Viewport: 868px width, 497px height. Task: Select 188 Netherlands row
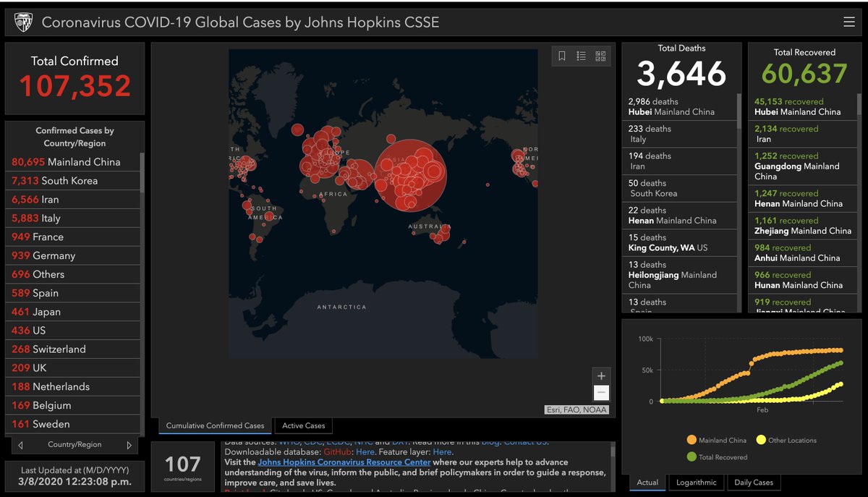pyautogui.click(x=73, y=387)
